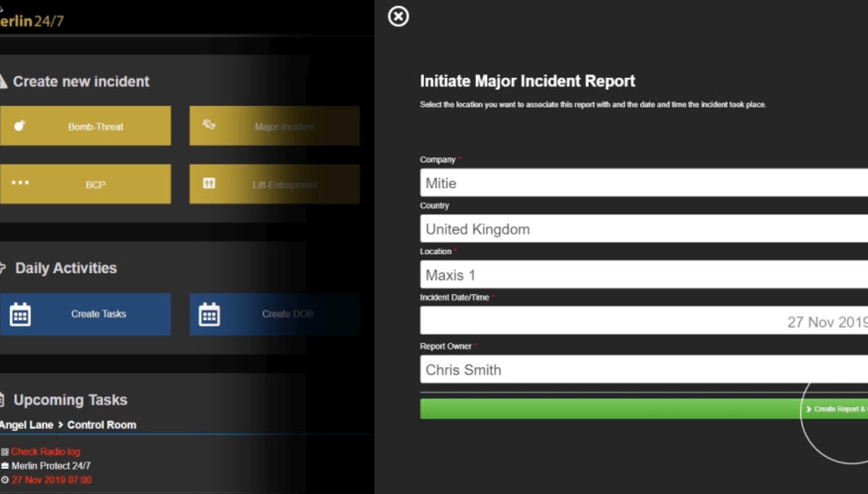Screen dimensions: 868x494
Task: Click the Merlin Protect 24/7 task text
Action: [x=51, y=466]
